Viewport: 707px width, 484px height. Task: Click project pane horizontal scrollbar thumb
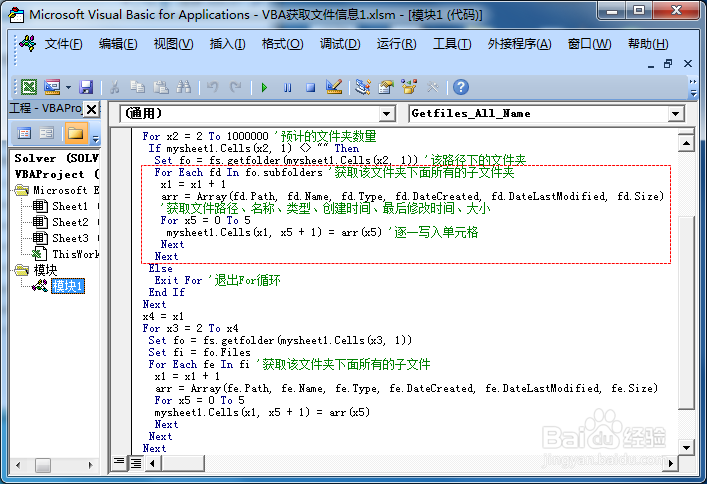(43, 465)
